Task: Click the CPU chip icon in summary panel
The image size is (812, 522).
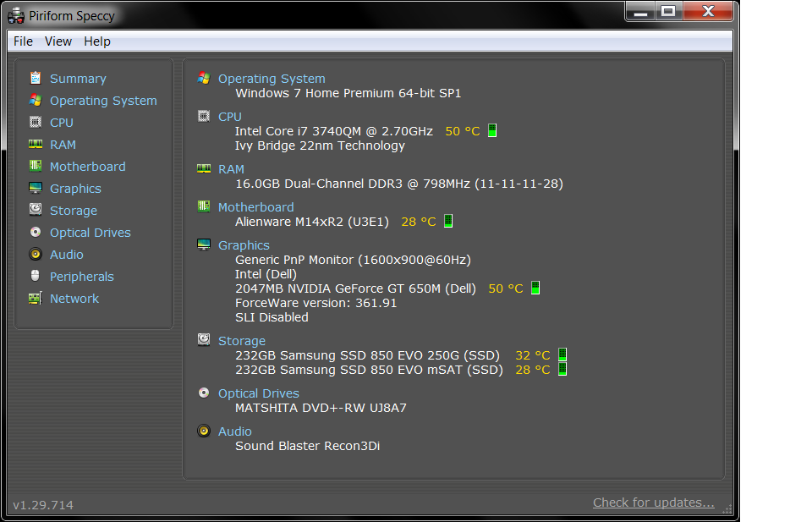Action: [204, 116]
